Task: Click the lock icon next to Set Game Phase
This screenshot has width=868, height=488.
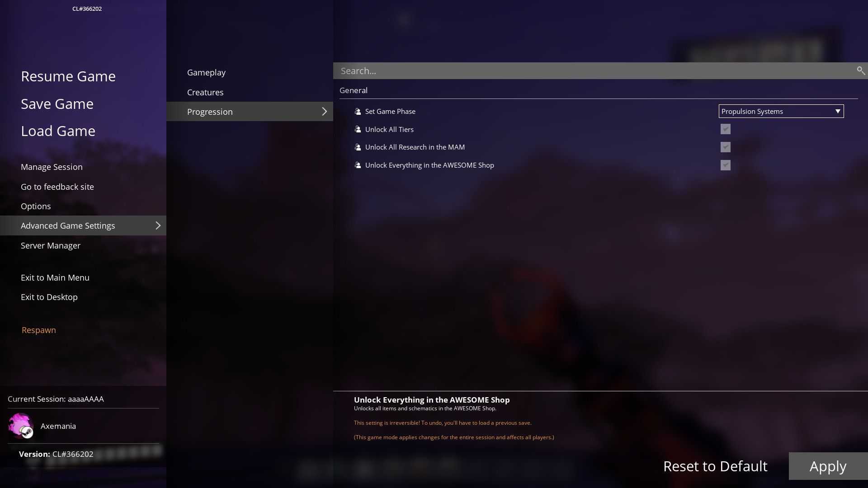Action: (358, 112)
